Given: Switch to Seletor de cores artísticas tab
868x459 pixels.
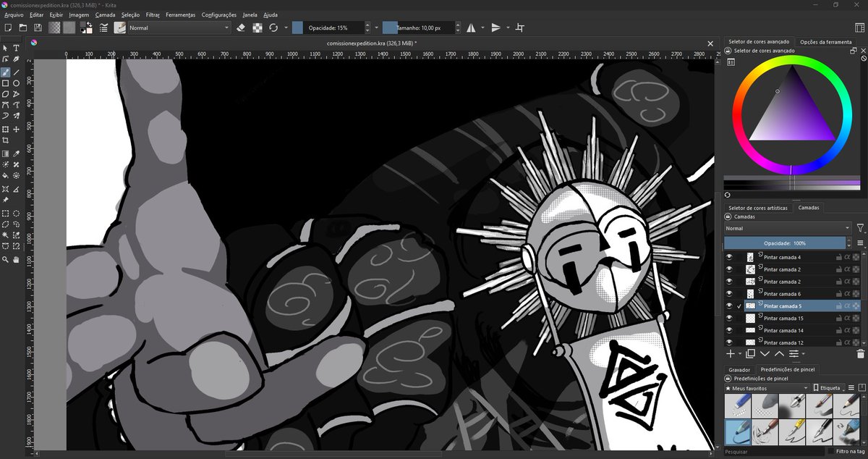Looking at the screenshot, I should point(757,208).
